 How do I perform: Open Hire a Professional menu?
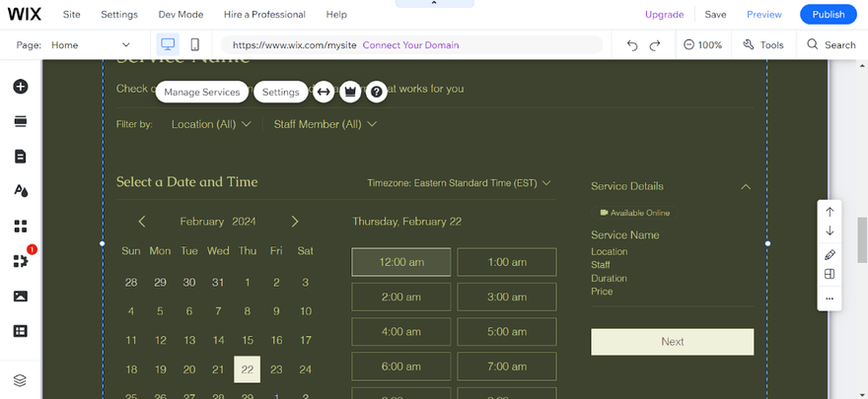click(264, 15)
